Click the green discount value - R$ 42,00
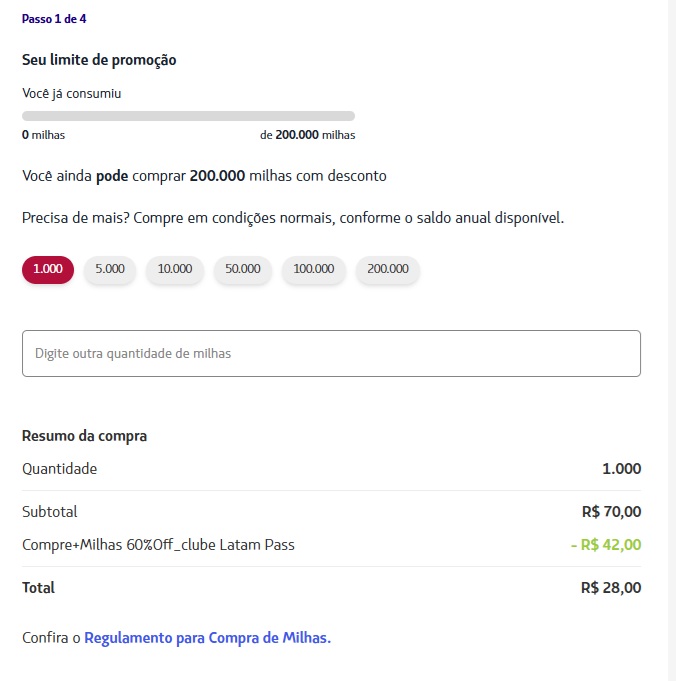Image resolution: width=676 pixels, height=681 pixels. pyautogui.click(x=605, y=545)
